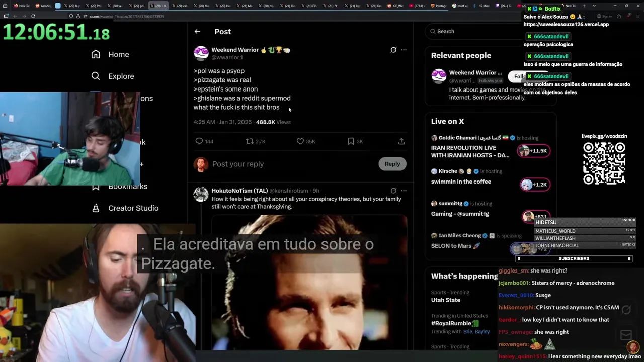Join the Gaming - @summit1g live

click(x=460, y=214)
